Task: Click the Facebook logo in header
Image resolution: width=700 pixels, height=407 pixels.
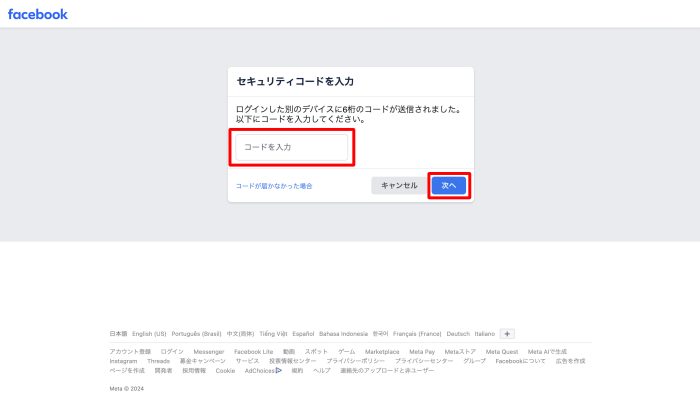Action: pyautogui.click(x=38, y=14)
